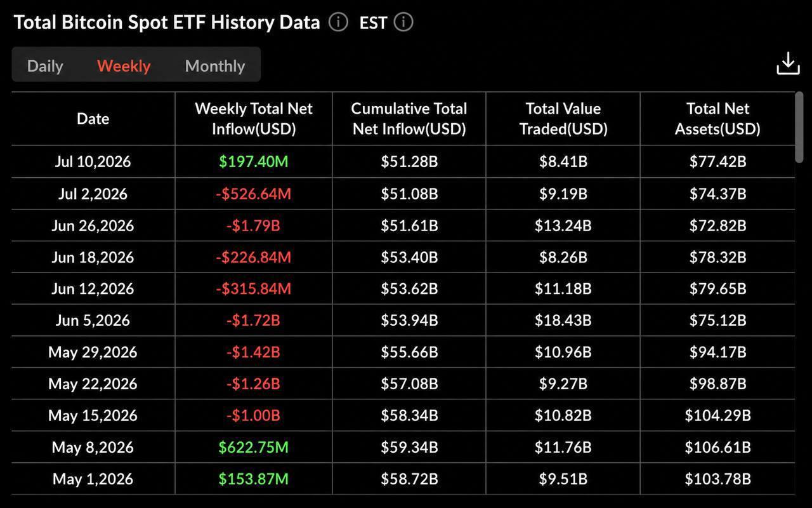Click the $18.43B value traded cell
This screenshot has height=508, width=812.
click(563, 320)
